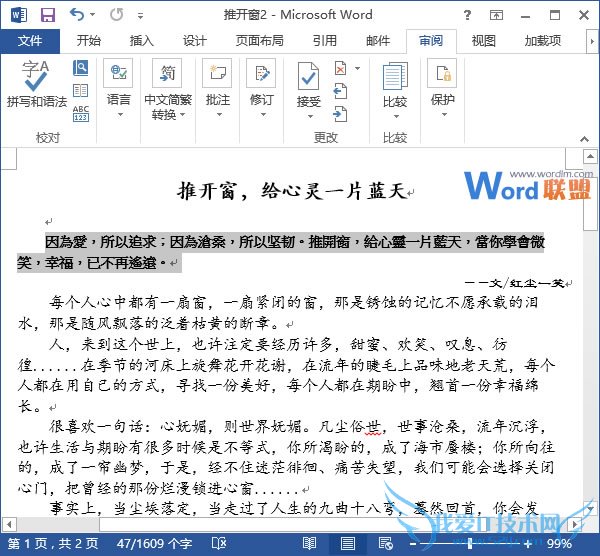Click the Redo/Repeat icon
Viewport: 600px width, 556px height.
(116, 15)
